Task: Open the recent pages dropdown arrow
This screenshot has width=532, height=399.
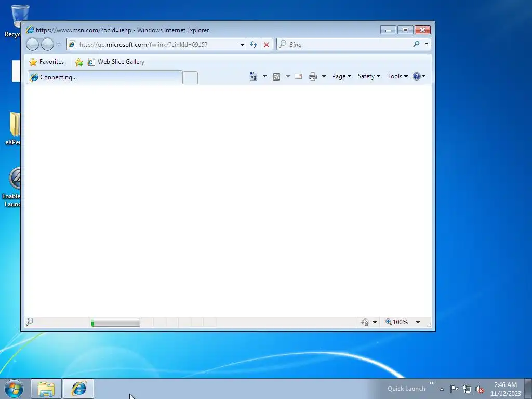Action: (x=59, y=45)
